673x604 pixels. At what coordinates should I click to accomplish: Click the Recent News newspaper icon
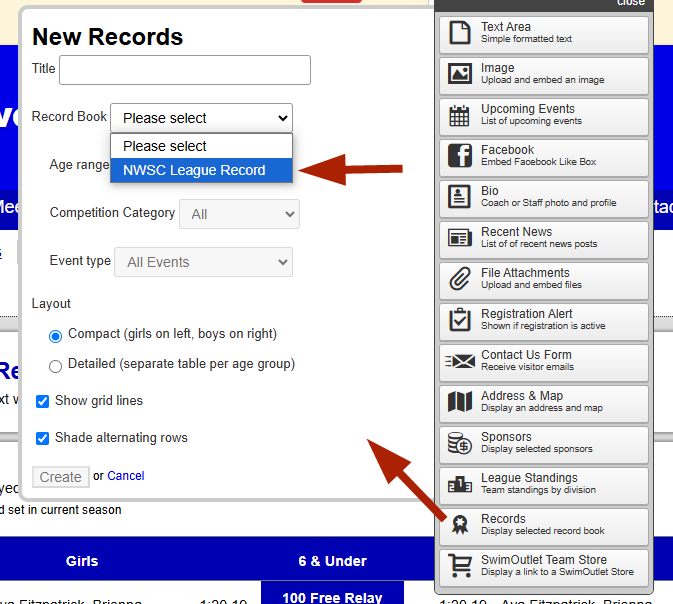[x=459, y=237]
